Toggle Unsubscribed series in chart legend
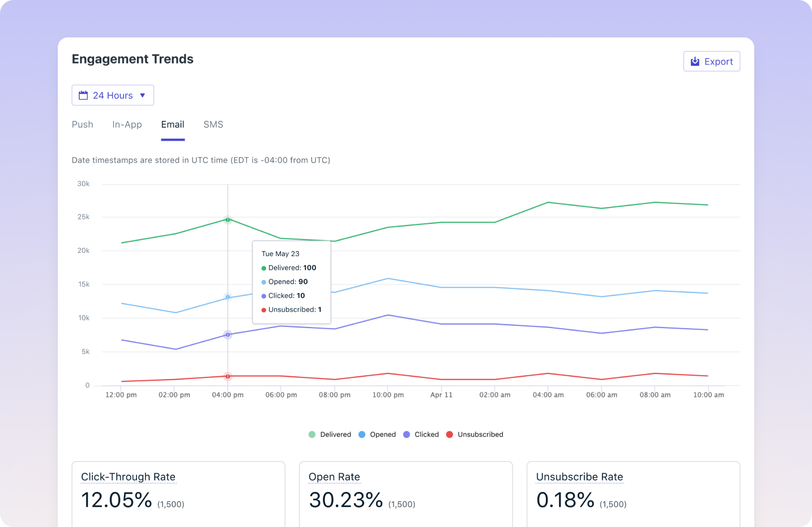The image size is (812, 527). (475, 435)
